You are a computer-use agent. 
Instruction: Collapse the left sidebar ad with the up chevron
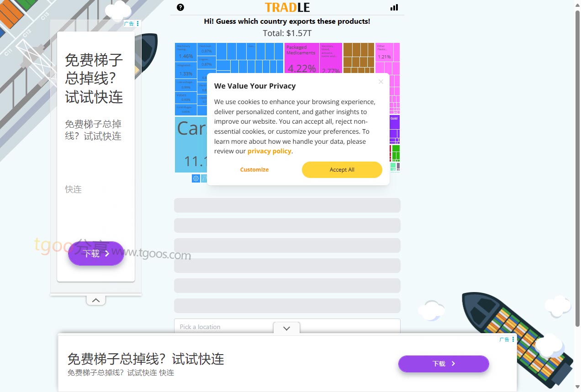click(x=96, y=300)
